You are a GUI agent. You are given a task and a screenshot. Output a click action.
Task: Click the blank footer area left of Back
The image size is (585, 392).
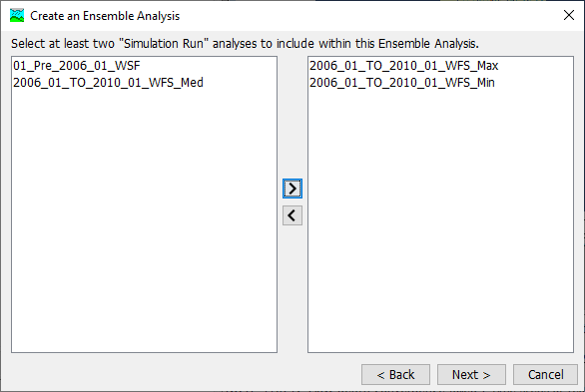(x=183, y=374)
